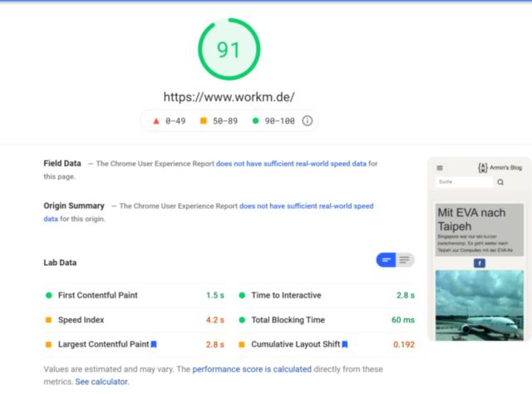The image size is (532, 394).
Task: Switch Lab Data to expanded description view
Action: tap(405, 260)
